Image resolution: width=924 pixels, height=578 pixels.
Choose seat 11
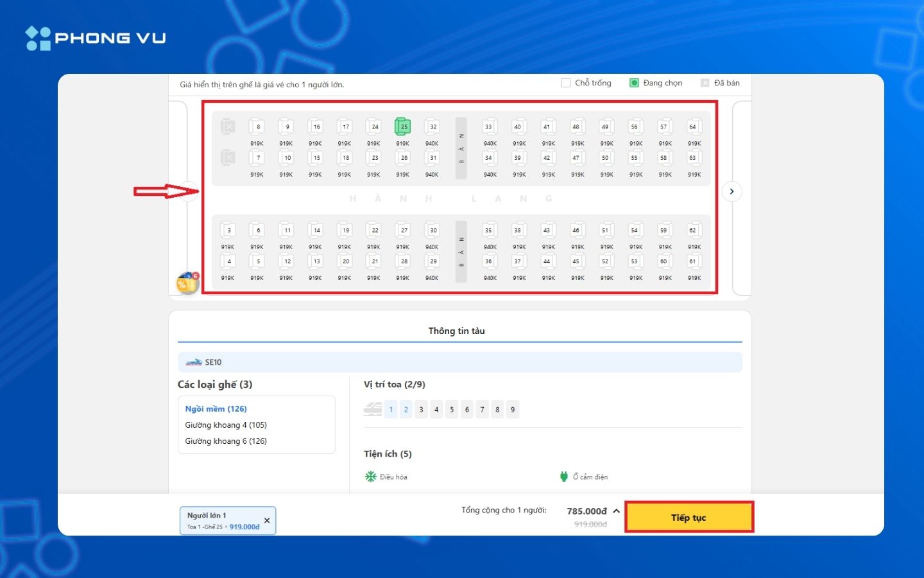click(x=286, y=231)
